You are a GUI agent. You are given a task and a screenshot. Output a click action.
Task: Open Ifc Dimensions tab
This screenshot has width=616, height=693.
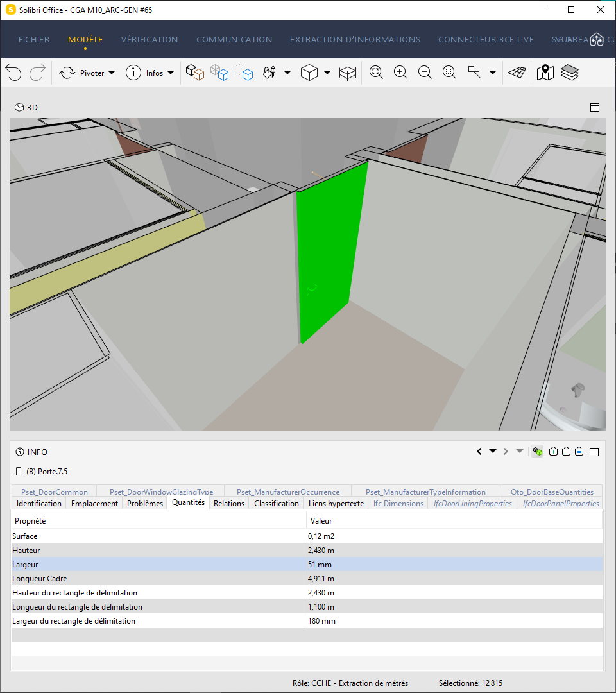coord(398,504)
